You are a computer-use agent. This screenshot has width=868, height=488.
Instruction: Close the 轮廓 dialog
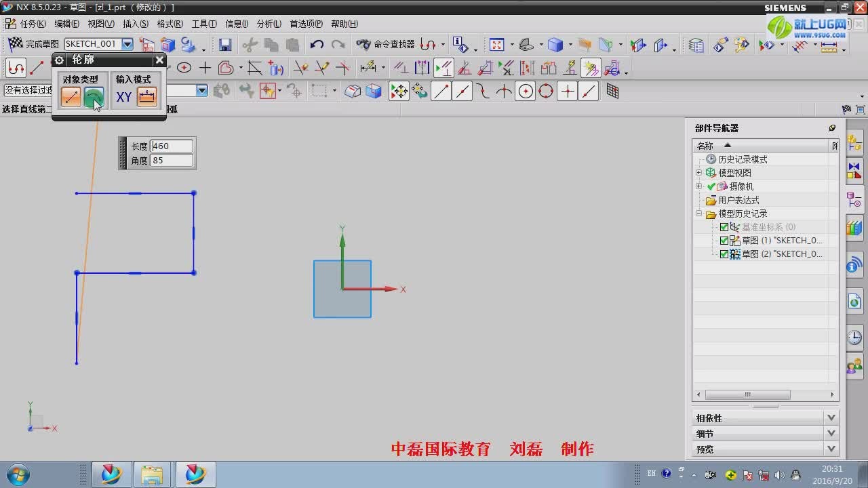159,60
